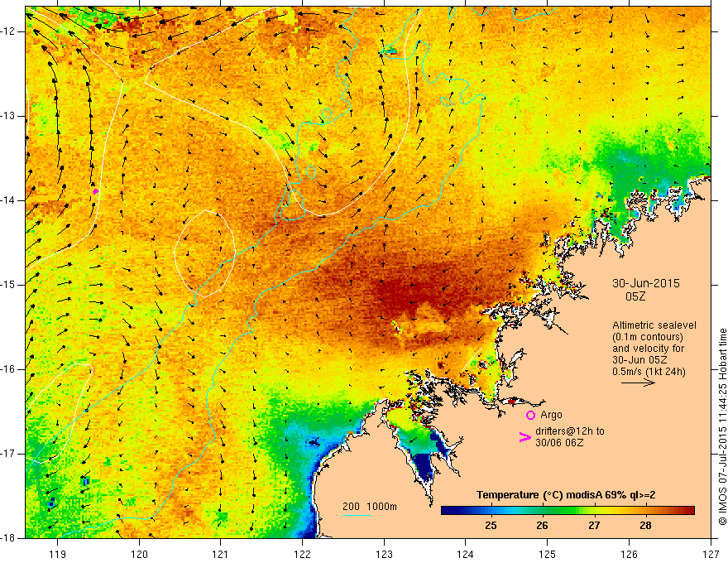Click longitude axis label 127
Viewport: 728px width, 563px height.
click(711, 554)
